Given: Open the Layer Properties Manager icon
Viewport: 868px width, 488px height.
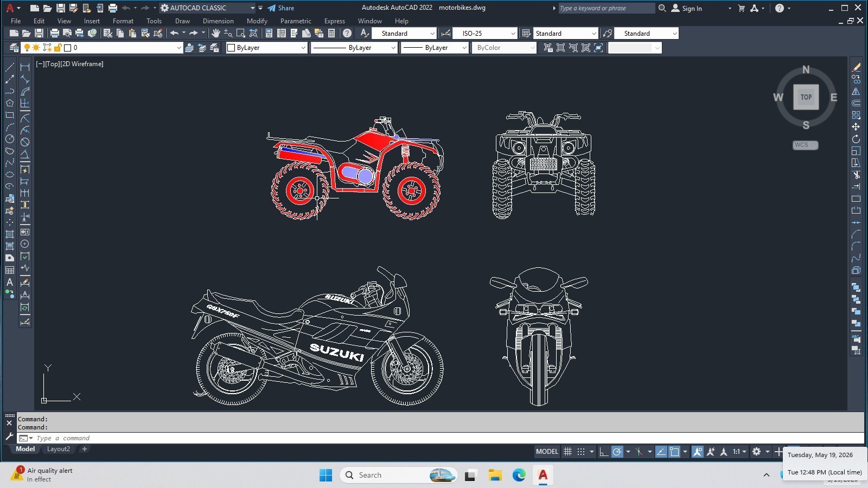Looking at the screenshot, I should tap(14, 48).
